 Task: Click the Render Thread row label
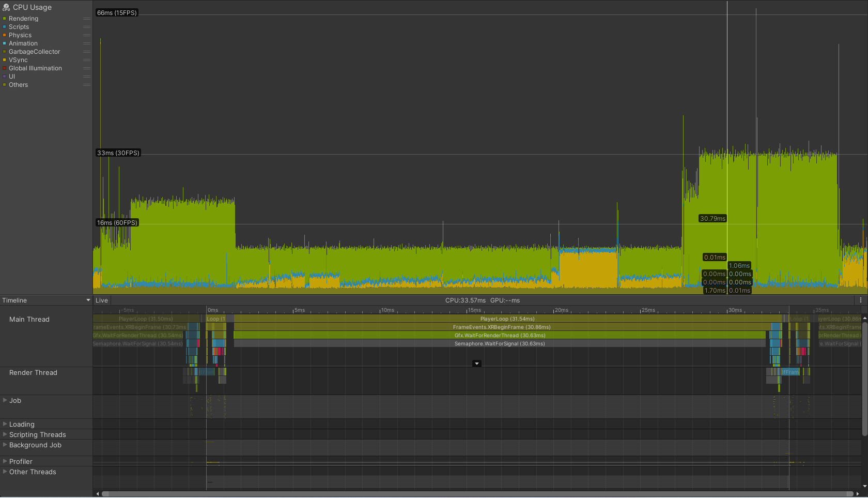coord(33,373)
